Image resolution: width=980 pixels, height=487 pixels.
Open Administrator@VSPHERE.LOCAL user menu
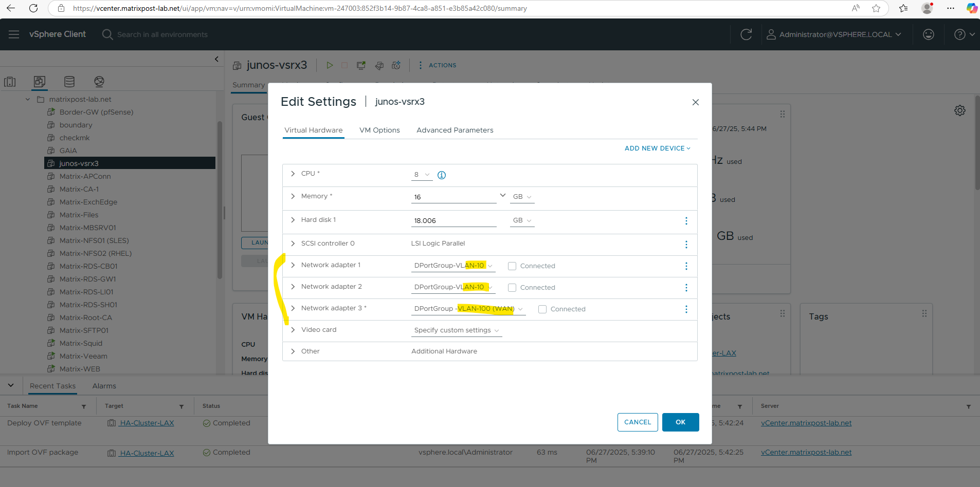coord(833,34)
